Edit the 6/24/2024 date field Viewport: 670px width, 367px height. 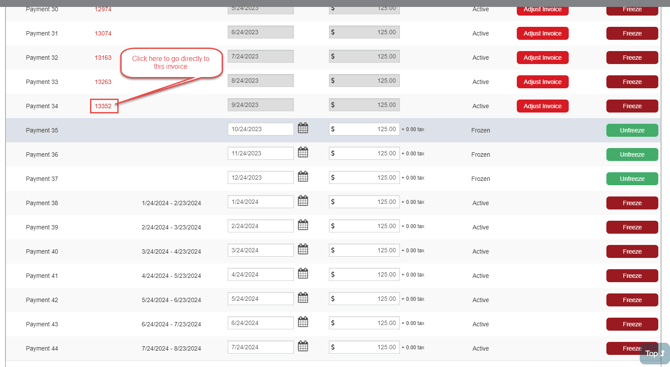261,323
